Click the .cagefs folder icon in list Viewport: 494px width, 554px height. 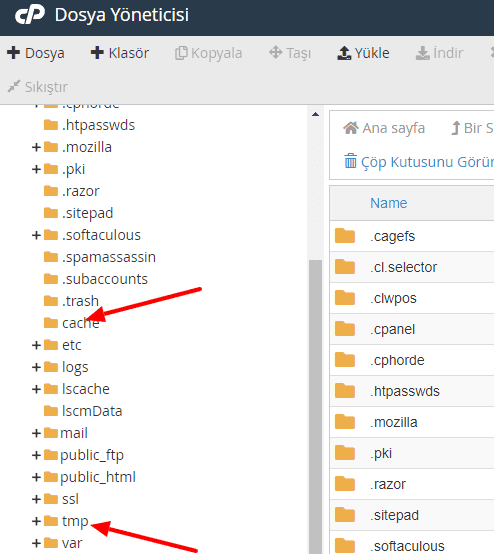click(345, 236)
